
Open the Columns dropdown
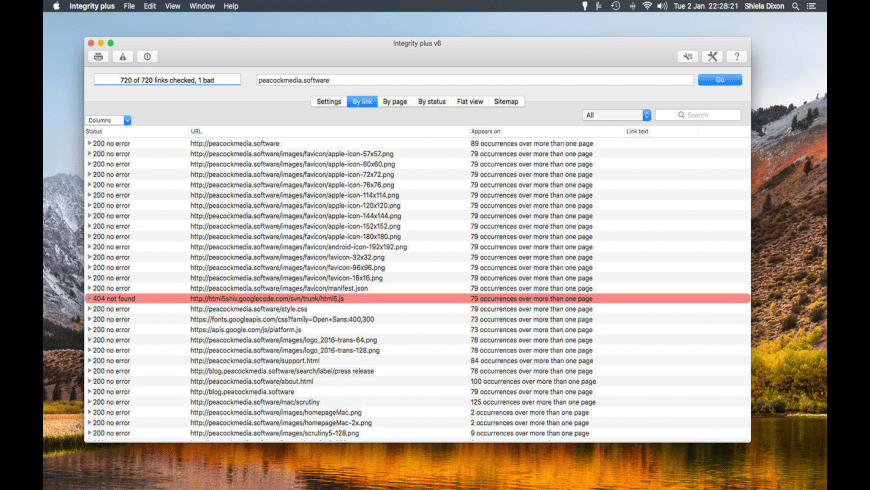click(x=108, y=120)
